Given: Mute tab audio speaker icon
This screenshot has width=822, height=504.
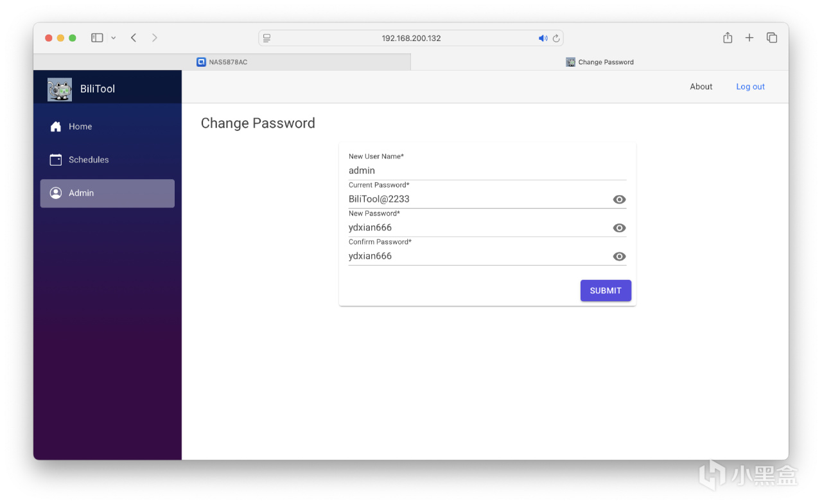Looking at the screenshot, I should [x=543, y=39].
